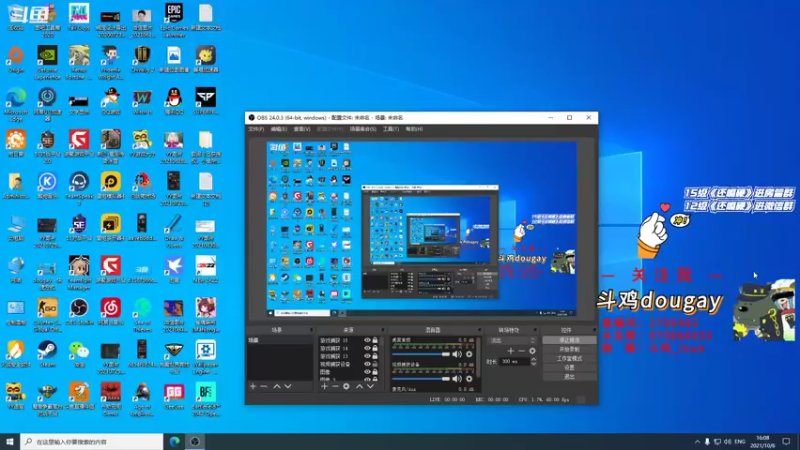This screenshot has width=800, height=450.
Task: Open the transition type dropdown
Action: [x=512, y=340]
